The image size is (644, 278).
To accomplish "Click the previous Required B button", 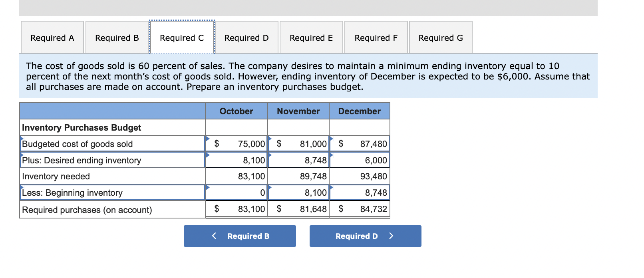I will click(x=240, y=236).
